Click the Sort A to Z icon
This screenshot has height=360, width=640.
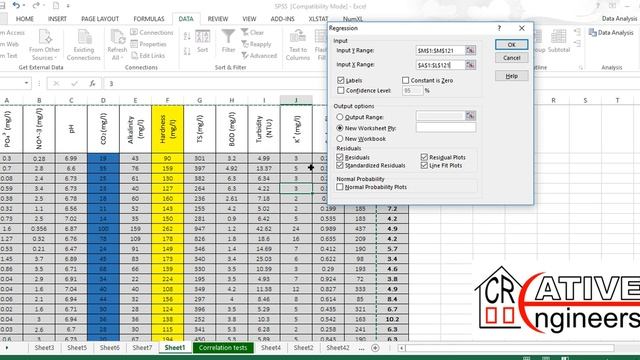187,36
